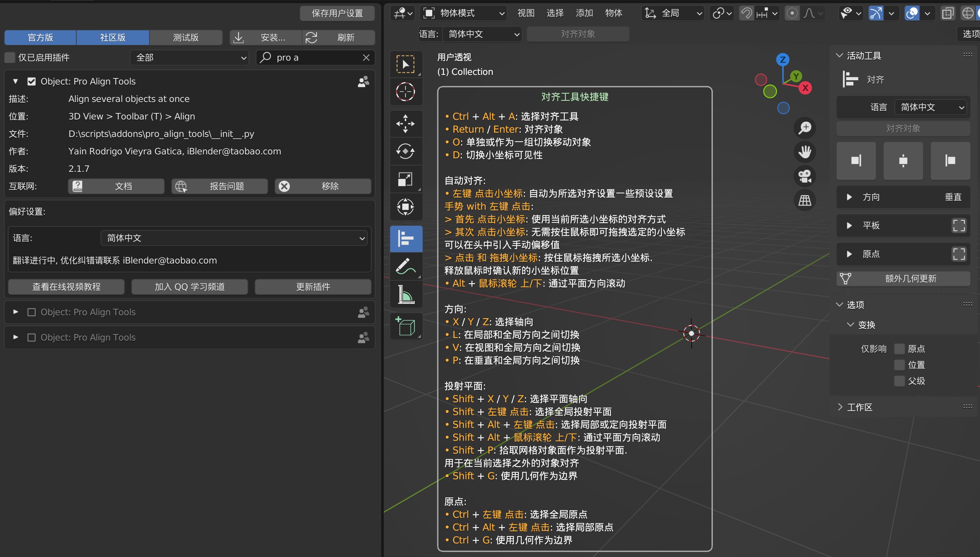Screen dimensions: 980x557
Task: Click the addon search field showing pro a
Action: 310,57
